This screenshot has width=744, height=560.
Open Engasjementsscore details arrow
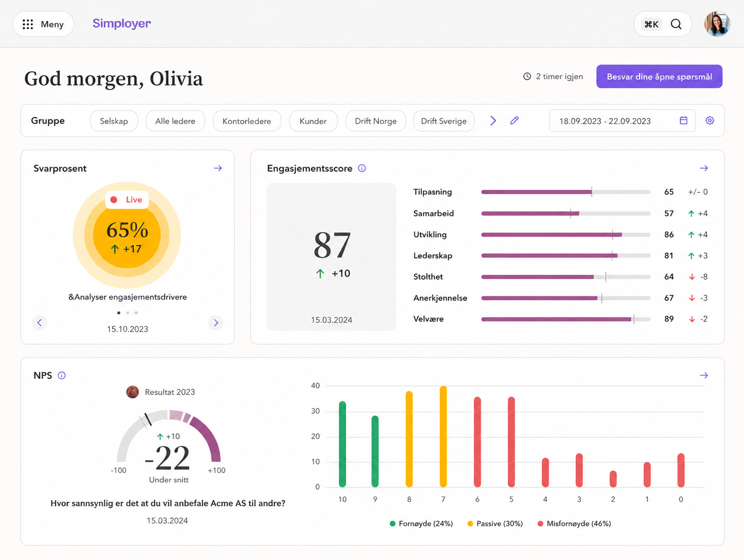(704, 168)
